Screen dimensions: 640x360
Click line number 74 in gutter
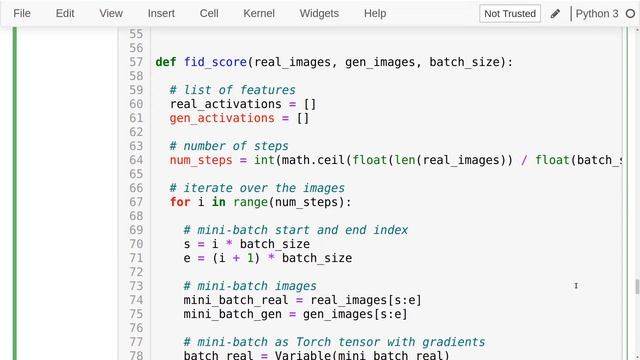click(136, 300)
